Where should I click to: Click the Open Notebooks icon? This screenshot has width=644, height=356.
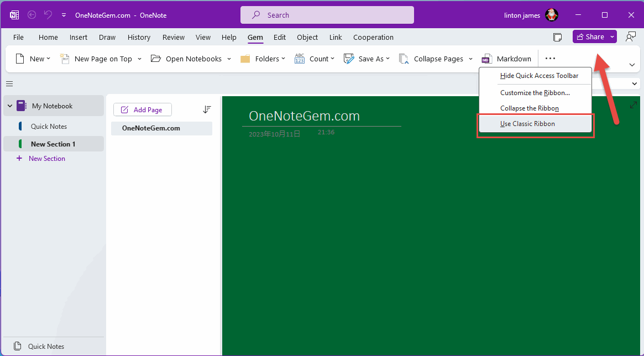pos(156,59)
